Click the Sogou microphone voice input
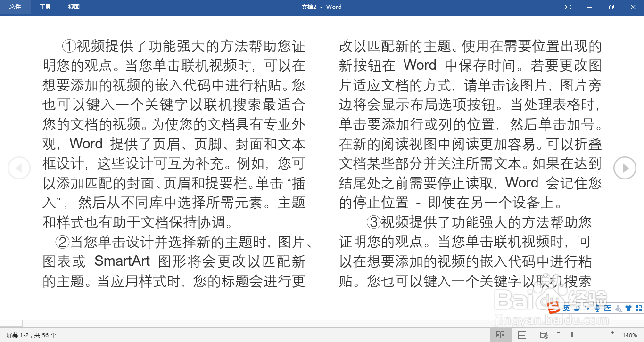Screen dimensions: 644x342 tap(597, 308)
